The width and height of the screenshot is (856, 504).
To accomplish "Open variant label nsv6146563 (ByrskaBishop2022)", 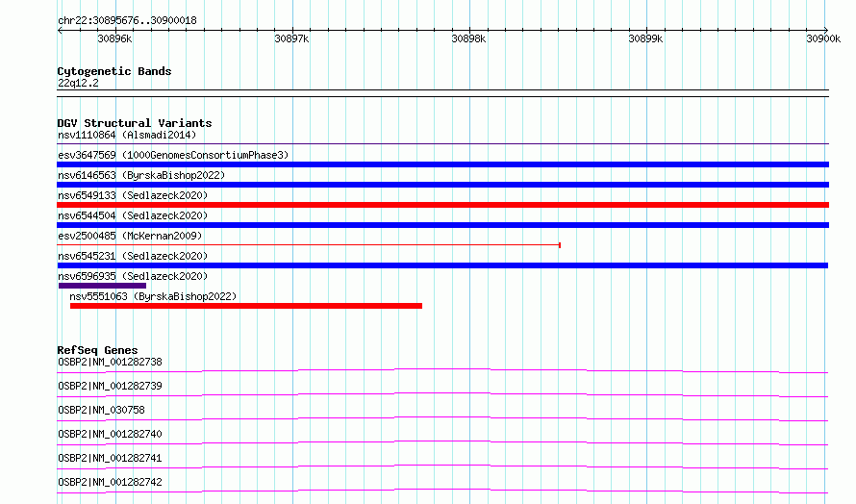I will [x=141, y=175].
